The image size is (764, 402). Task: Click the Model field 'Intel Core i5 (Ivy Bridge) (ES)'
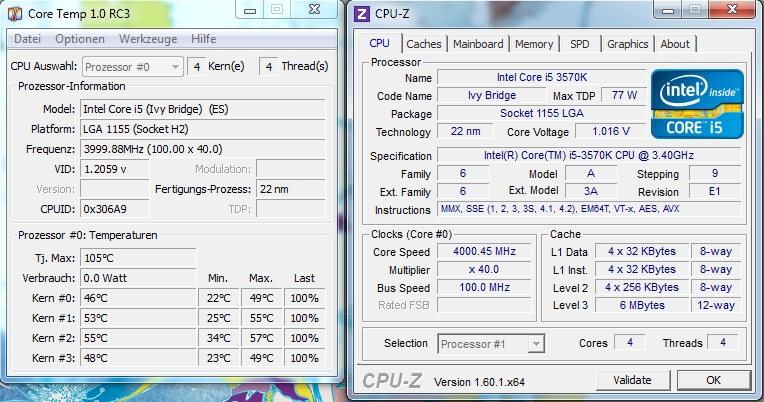click(x=203, y=109)
